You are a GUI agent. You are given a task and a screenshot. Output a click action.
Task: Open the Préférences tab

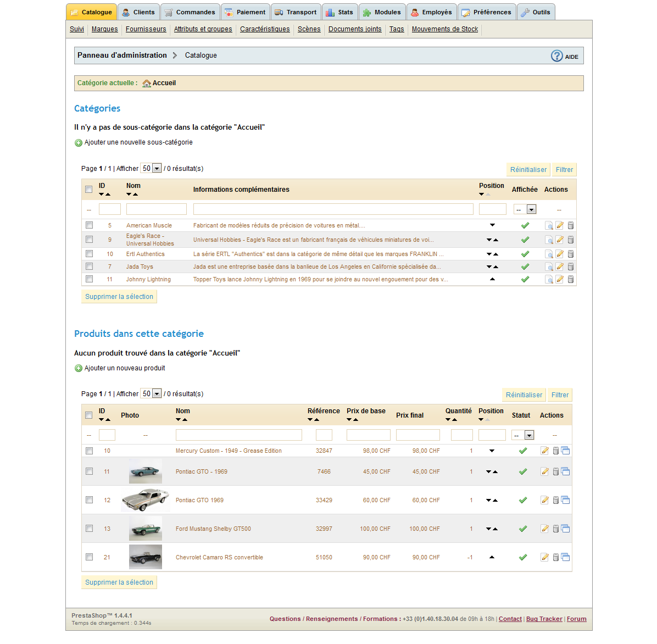(487, 12)
